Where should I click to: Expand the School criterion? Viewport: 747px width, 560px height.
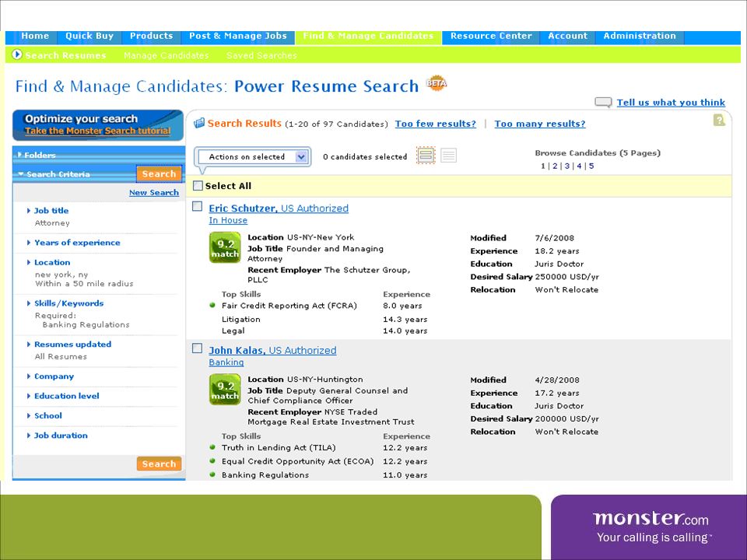pyautogui.click(x=47, y=415)
